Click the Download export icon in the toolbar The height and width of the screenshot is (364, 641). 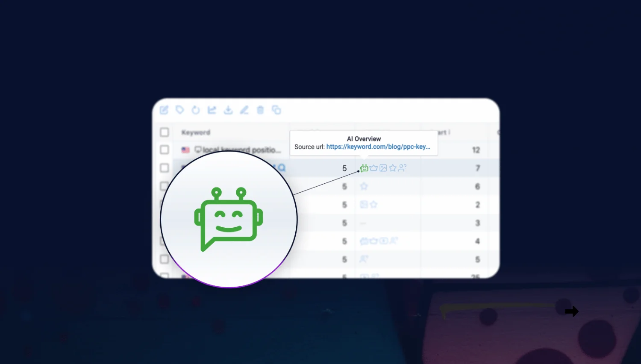point(228,110)
